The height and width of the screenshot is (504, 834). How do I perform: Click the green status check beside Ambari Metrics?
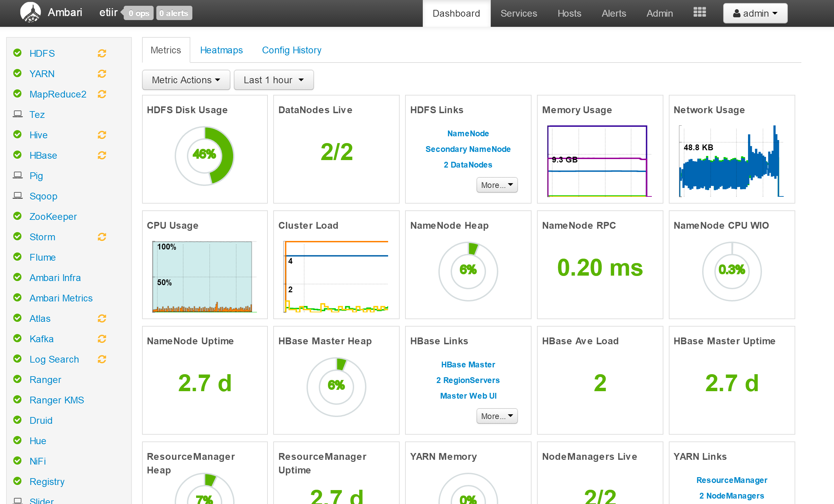pos(17,297)
